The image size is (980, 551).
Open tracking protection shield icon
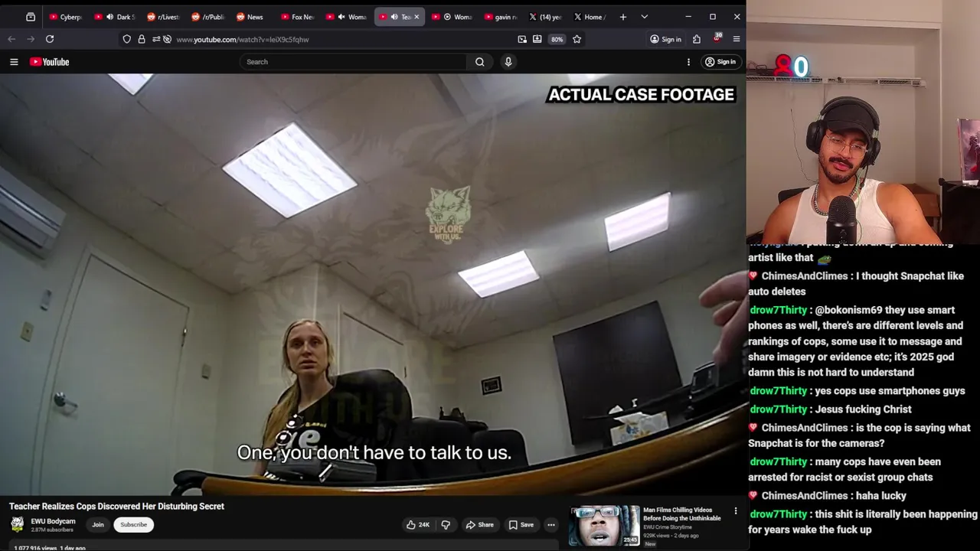pos(127,39)
